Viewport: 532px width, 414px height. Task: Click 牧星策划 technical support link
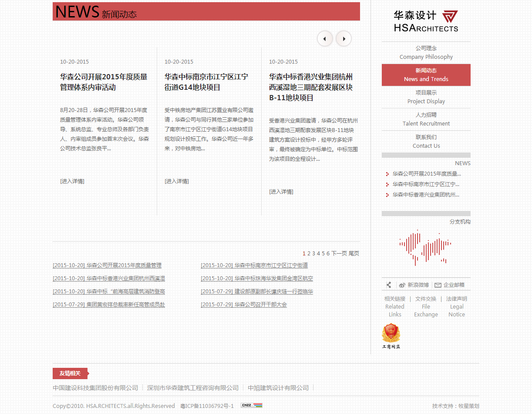[x=468, y=406]
